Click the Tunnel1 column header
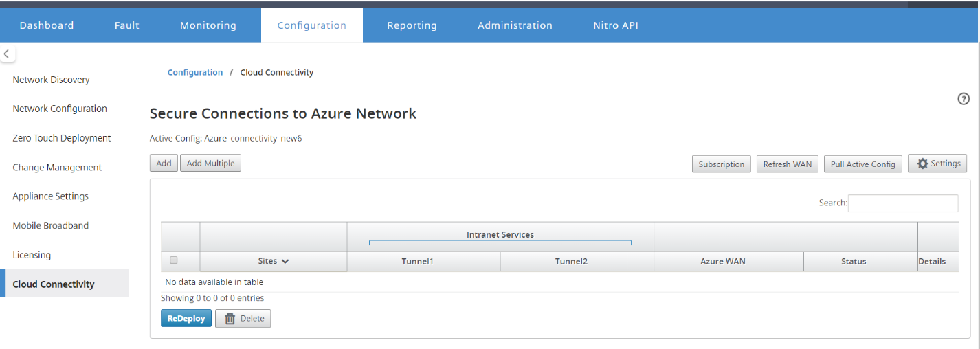 click(423, 262)
